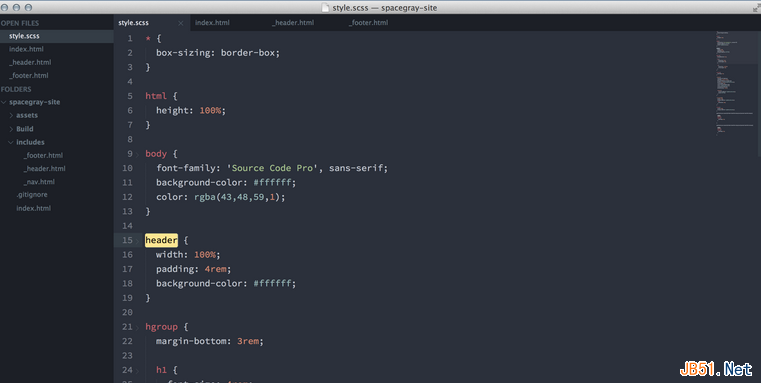
Task: Expand the assets folder arrow
Action: click(x=11, y=116)
